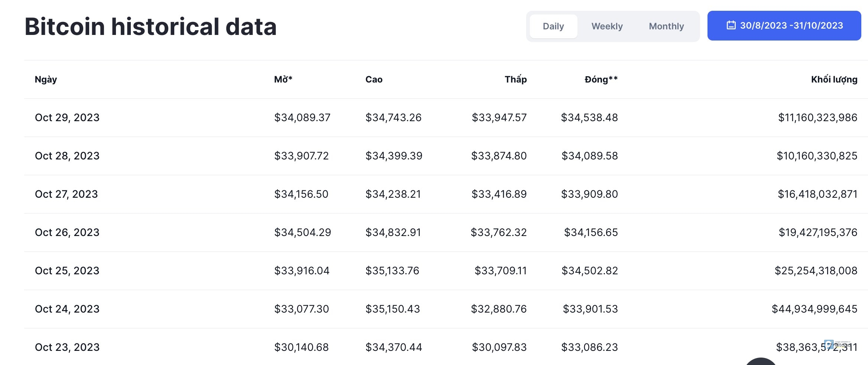The width and height of the screenshot is (868, 365).
Task: Click the Khối lượng column header
Action: [x=834, y=80]
